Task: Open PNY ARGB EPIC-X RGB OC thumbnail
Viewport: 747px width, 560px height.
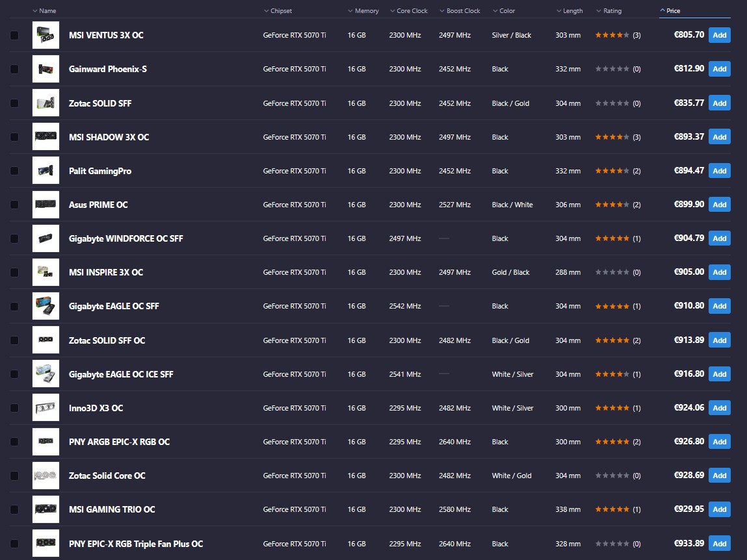Action: coord(46,441)
